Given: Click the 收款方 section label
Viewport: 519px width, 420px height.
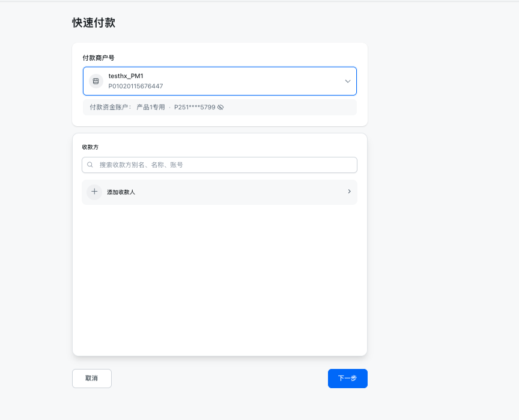Looking at the screenshot, I should coord(90,147).
